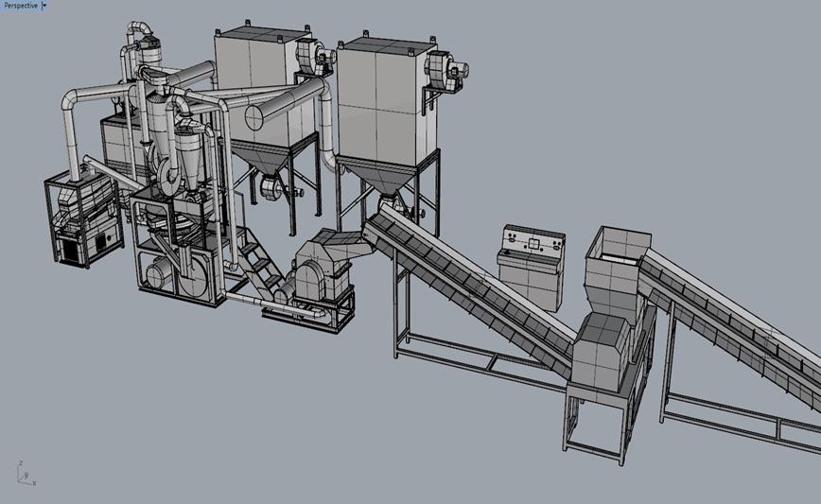Pick the blower fan on left dust collector

click(x=313, y=57)
